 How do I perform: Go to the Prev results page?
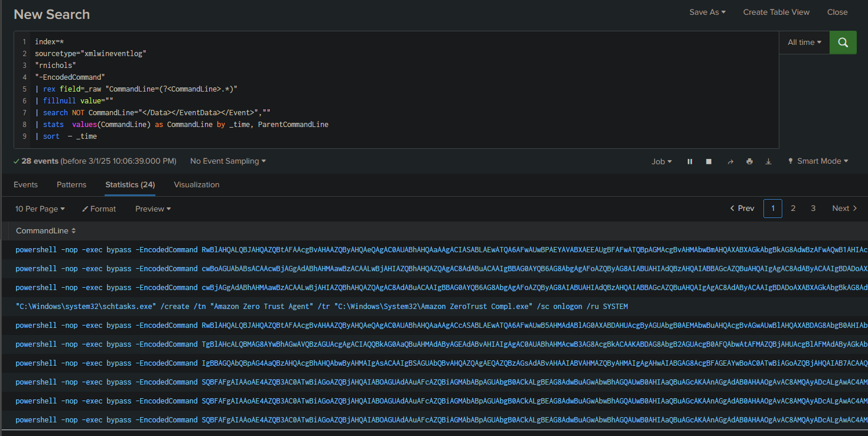coord(742,209)
